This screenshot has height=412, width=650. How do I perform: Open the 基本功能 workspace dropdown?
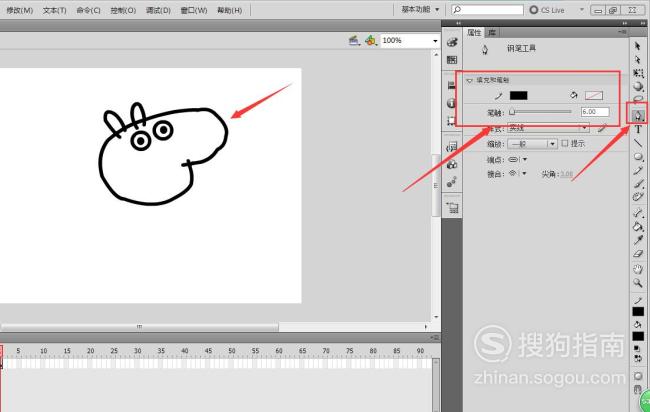420,9
